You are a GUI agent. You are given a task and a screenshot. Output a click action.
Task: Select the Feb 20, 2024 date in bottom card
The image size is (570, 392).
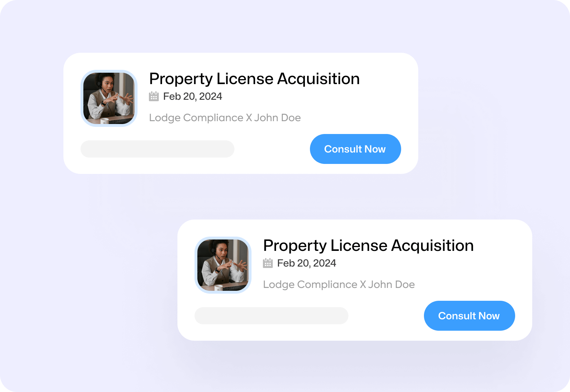306,263
